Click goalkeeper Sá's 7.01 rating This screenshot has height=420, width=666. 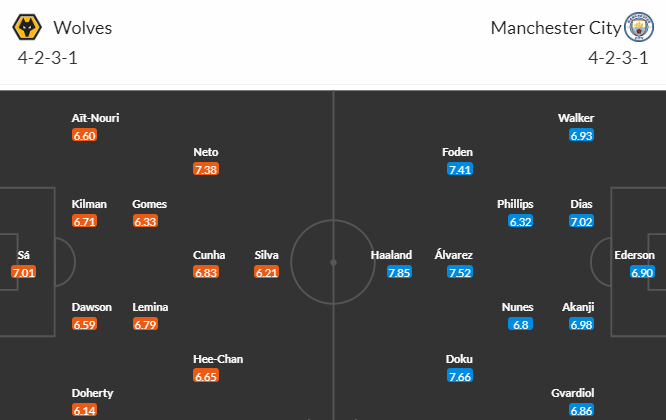(x=24, y=273)
